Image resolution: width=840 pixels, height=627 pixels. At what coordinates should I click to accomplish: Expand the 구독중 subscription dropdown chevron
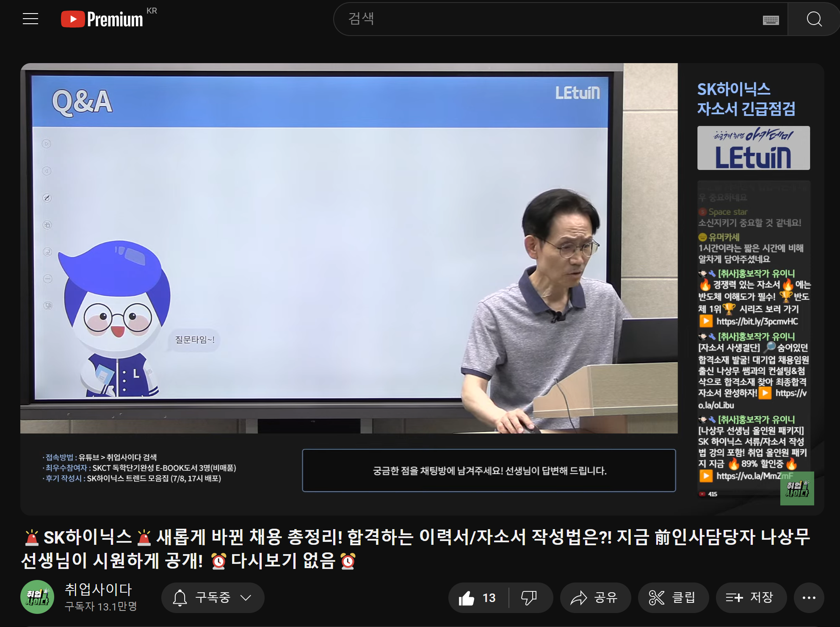(246, 598)
